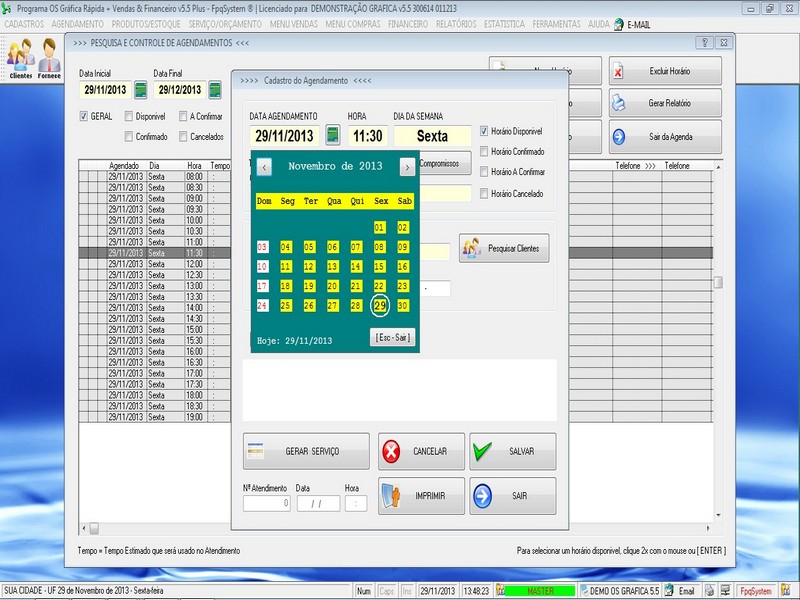Viewport: 800px width, 600px height.
Task: Tick the Disponível filter checkbox
Action: click(x=130, y=116)
